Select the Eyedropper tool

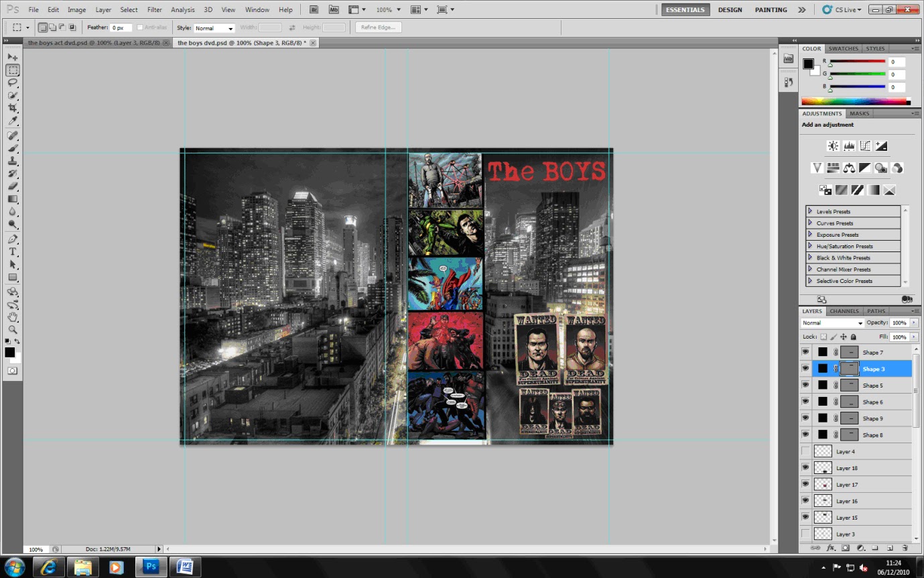tap(13, 121)
